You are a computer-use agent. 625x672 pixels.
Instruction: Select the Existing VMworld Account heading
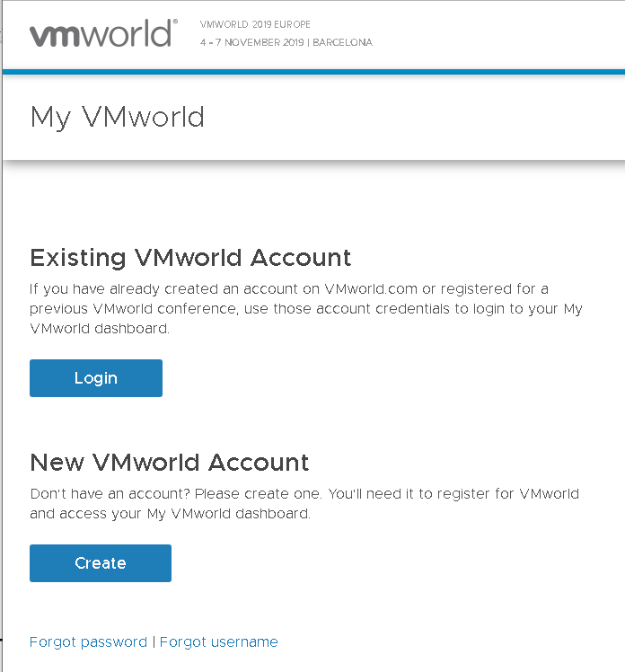pyautogui.click(x=190, y=258)
